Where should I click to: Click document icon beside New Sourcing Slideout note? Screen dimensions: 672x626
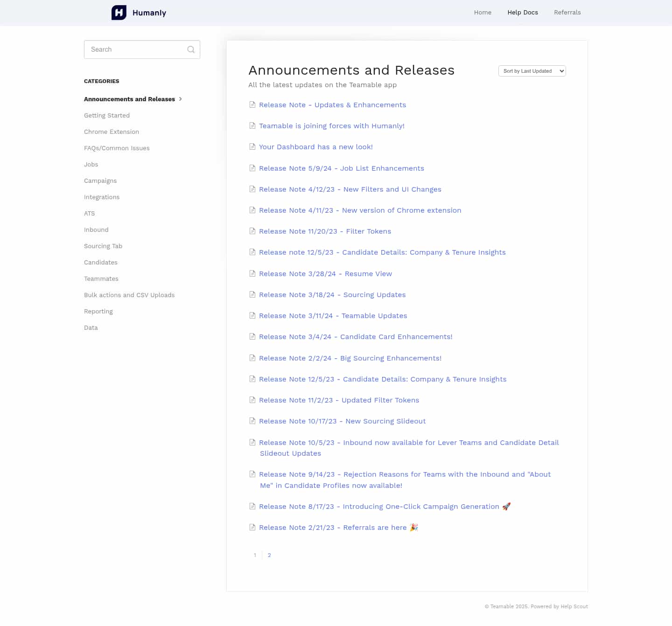tap(252, 421)
